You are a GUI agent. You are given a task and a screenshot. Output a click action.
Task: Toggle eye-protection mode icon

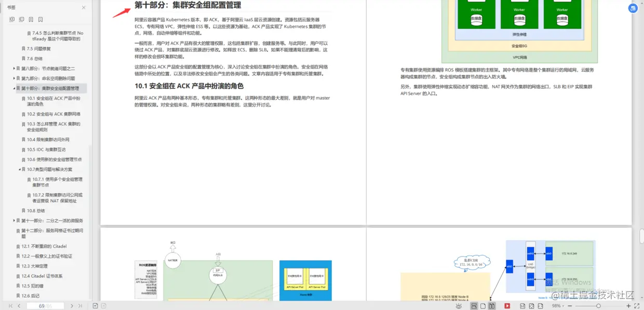(459, 306)
